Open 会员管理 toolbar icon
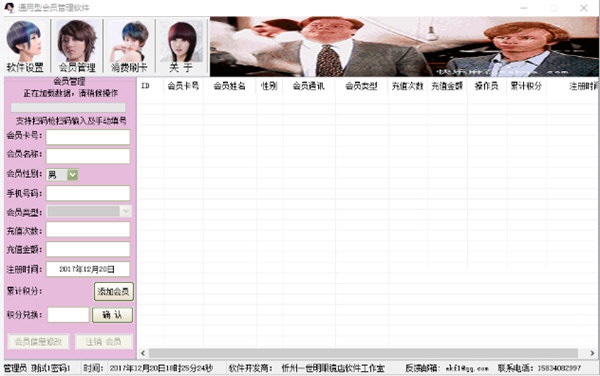This screenshot has width=600, height=376. (77, 47)
